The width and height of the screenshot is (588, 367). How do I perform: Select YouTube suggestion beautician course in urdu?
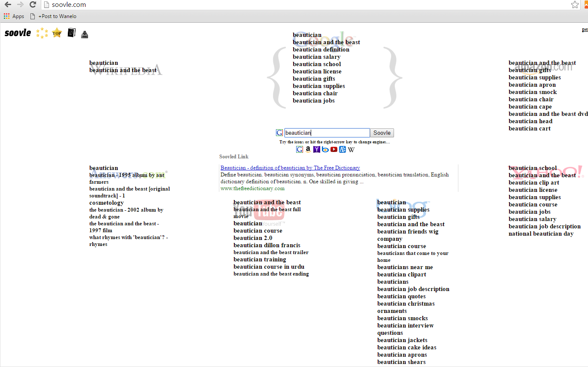269,267
